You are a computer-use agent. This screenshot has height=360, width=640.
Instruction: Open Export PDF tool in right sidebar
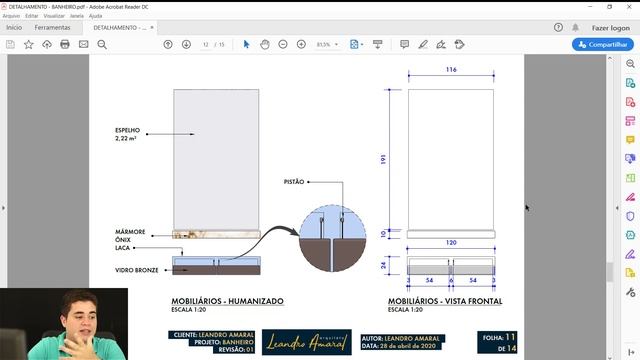click(x=630, y=83)
